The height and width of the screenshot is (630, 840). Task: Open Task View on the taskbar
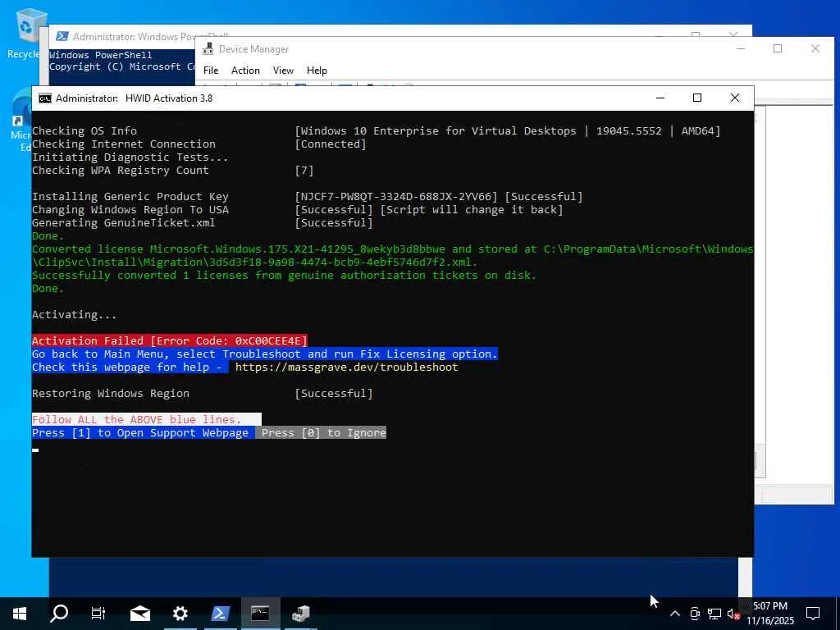tap(98, 614)
